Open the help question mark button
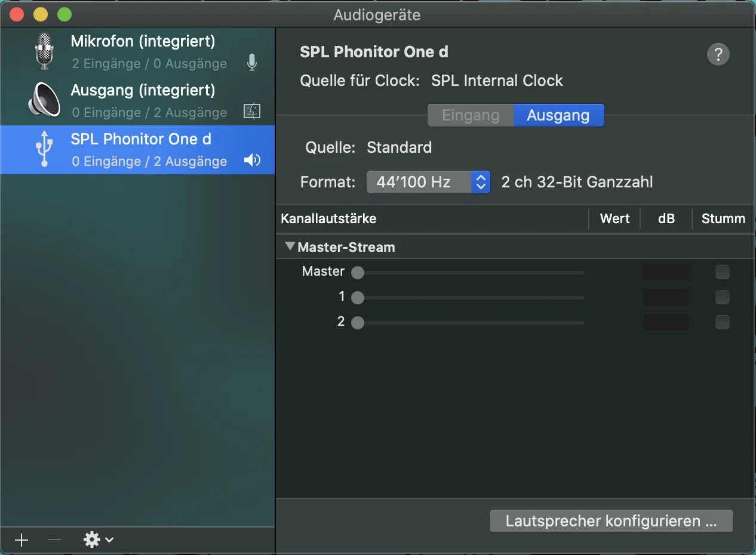The height and width of the screenshot is (555, 756). click(x=718, y=54)
